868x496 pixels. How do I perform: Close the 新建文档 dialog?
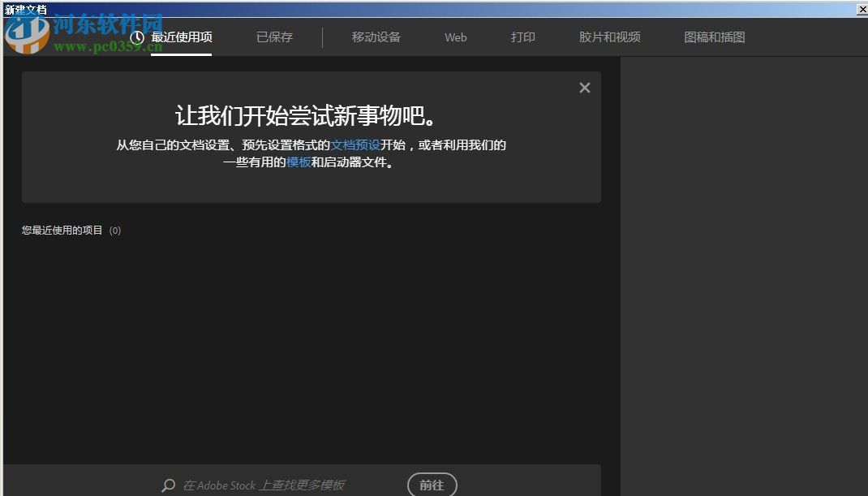862,9
